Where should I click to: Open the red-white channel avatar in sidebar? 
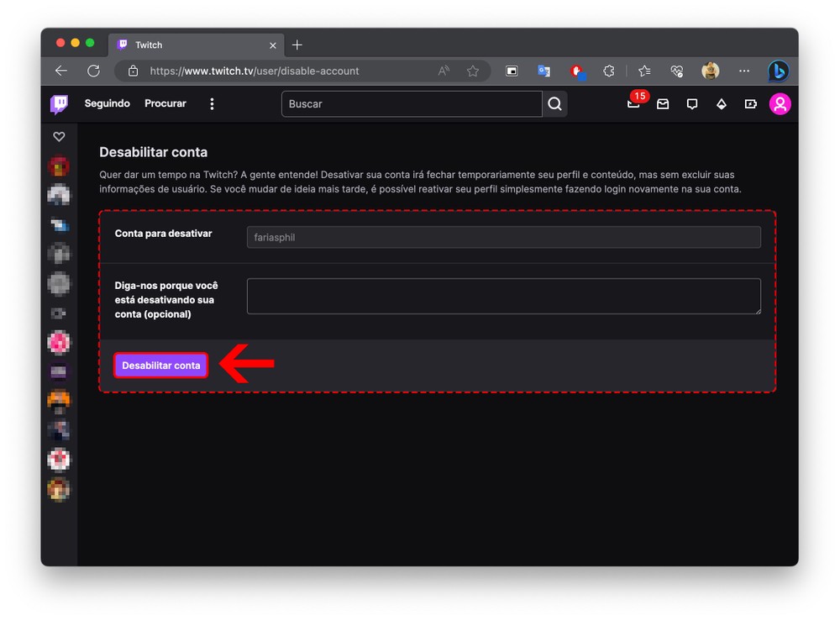[x=59, y=460]
